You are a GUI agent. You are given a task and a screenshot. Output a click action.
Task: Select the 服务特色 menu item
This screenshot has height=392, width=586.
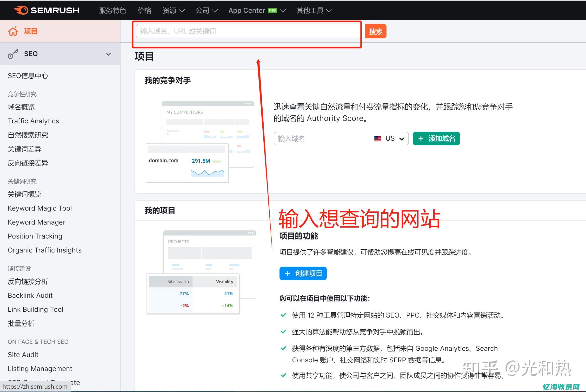tap(112, 10)
